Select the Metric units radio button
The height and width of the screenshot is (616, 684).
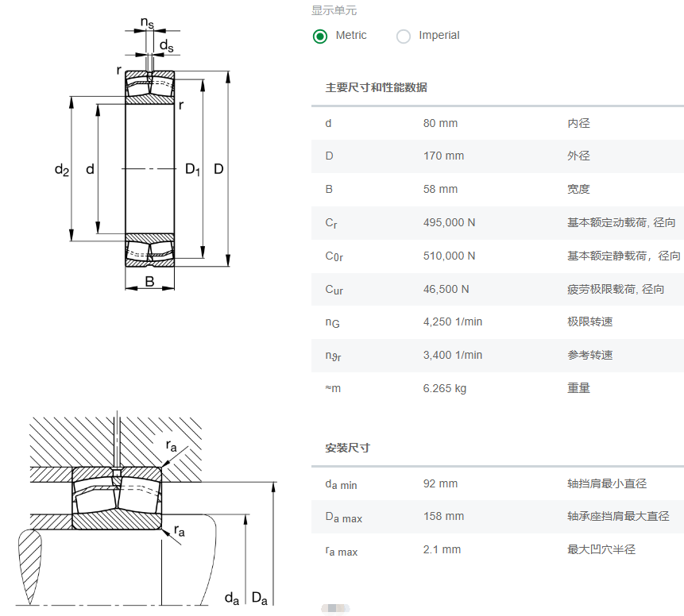coord(320,37)
